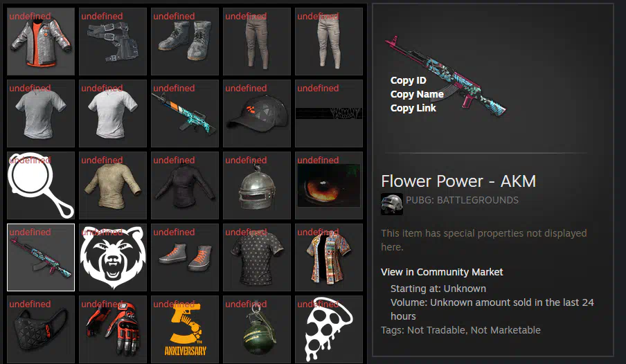Select the sneakers with orange laces item
This screenshot has width=626, height=364.
pos(185,257)
